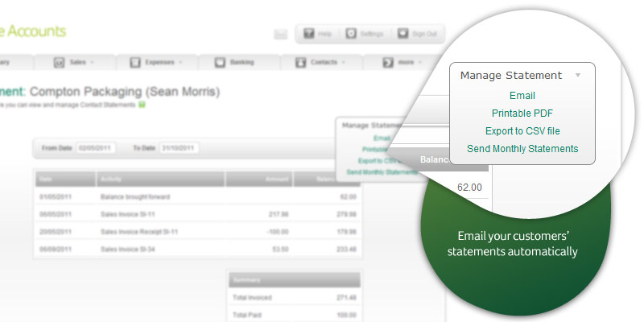644x322 pixels.
Task: Click the 01/05/2011 date cell
Action: coord(56,196)
